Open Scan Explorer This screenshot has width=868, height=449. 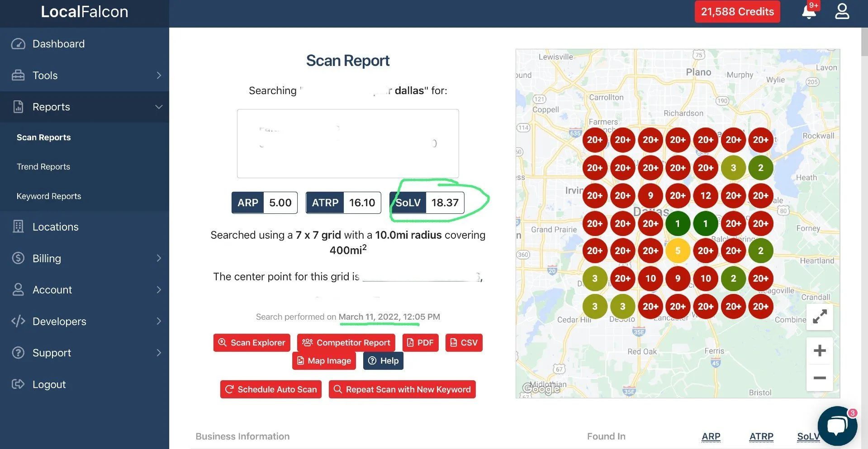pyautogui.click(x=252, y=343)
